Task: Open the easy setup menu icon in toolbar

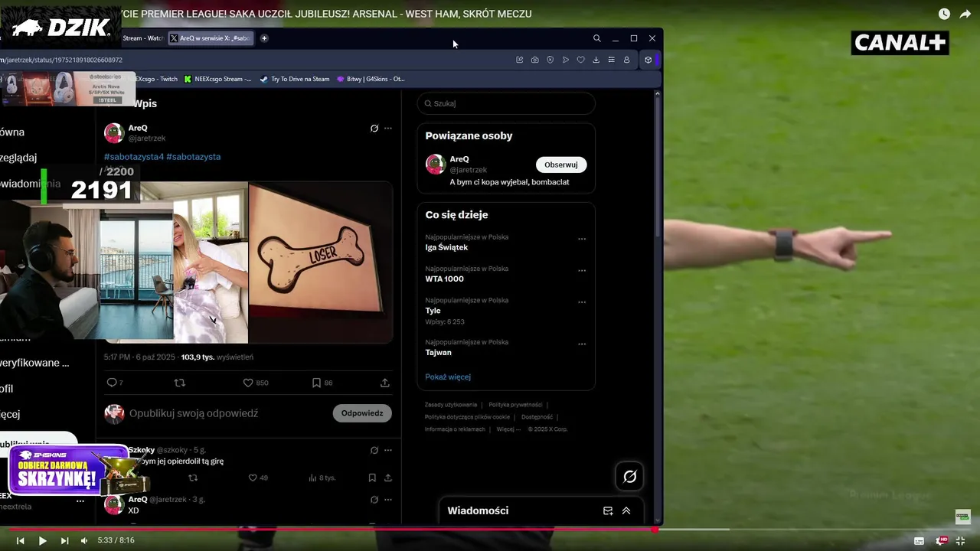Action: coord(611,60)
